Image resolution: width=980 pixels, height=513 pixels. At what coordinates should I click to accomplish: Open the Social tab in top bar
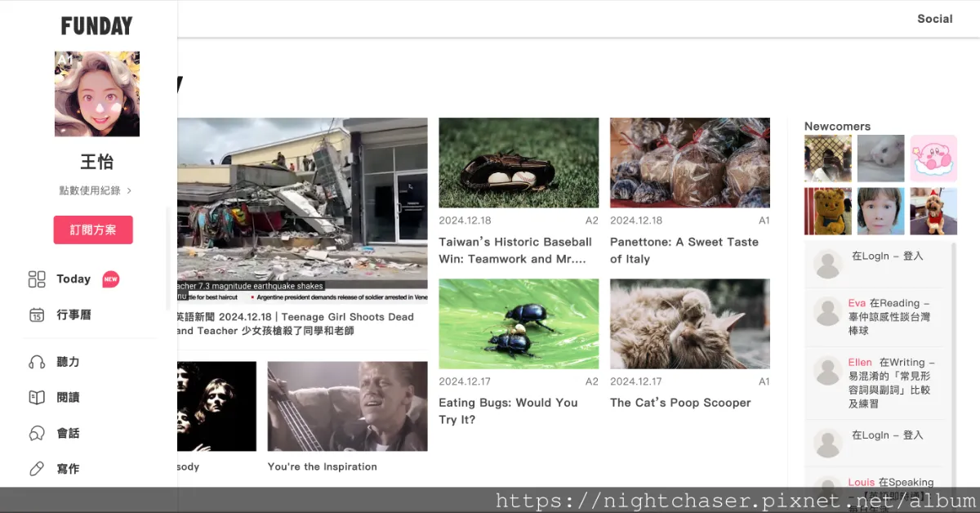tap(935, 19)
